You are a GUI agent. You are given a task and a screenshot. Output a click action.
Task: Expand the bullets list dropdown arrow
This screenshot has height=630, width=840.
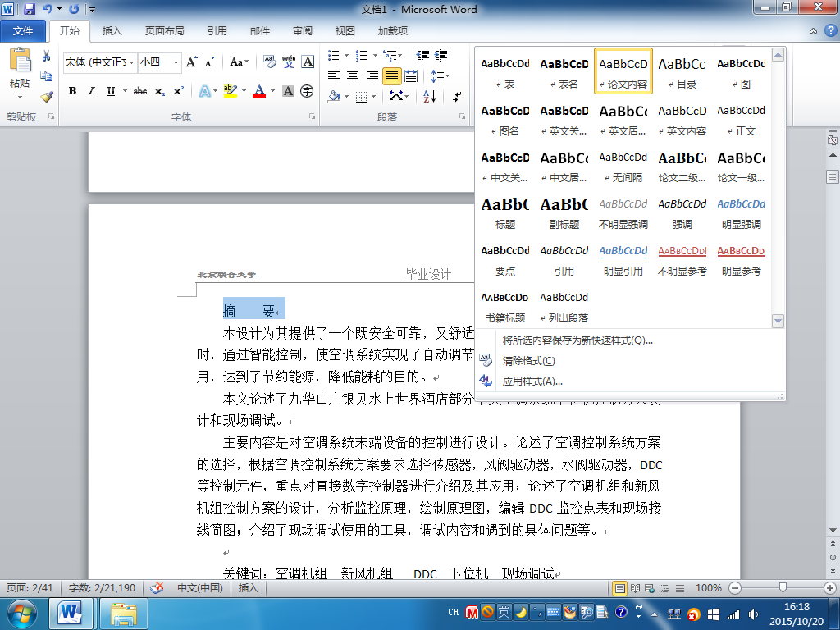[347, 55]
